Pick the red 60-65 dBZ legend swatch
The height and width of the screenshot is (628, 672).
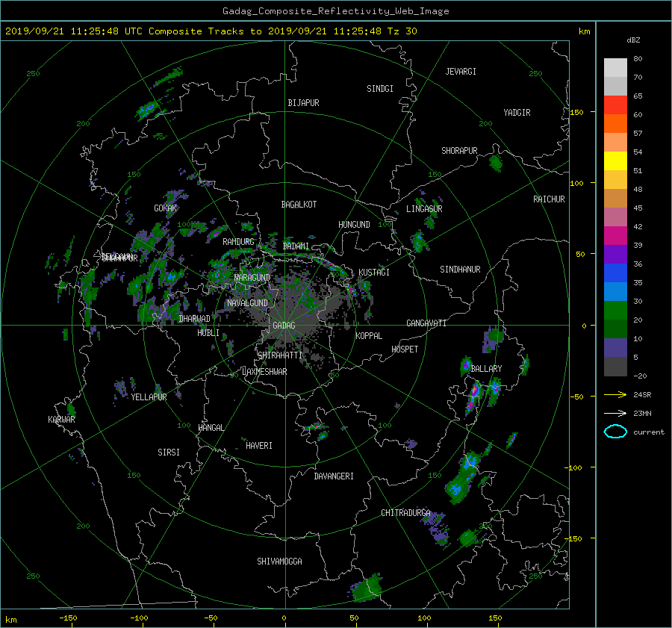point(615,105)
